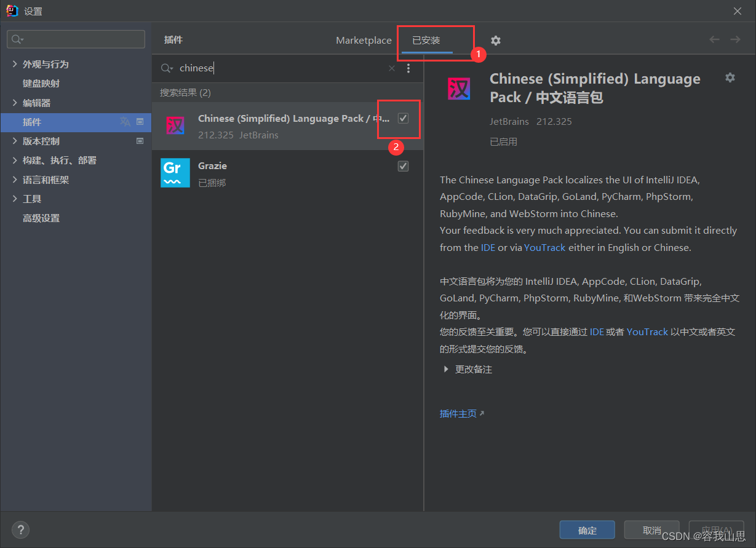This screenshot has height=548, width=756.
Task: Focus the settings search field
Action: pyautogui.click(x=76, y=39)
